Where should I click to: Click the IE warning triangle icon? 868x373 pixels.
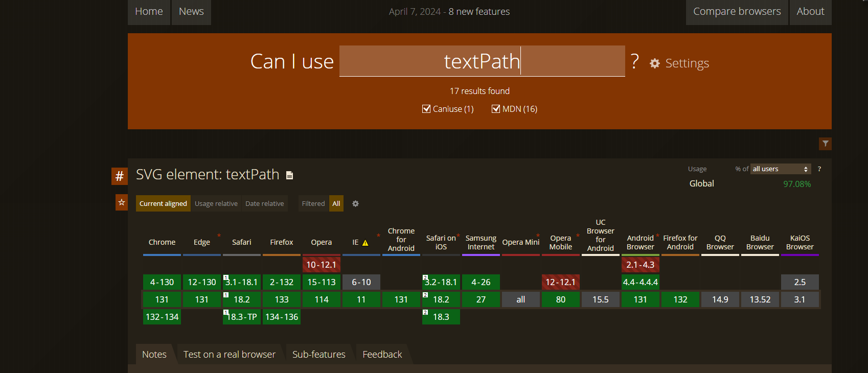click(365, 243)
